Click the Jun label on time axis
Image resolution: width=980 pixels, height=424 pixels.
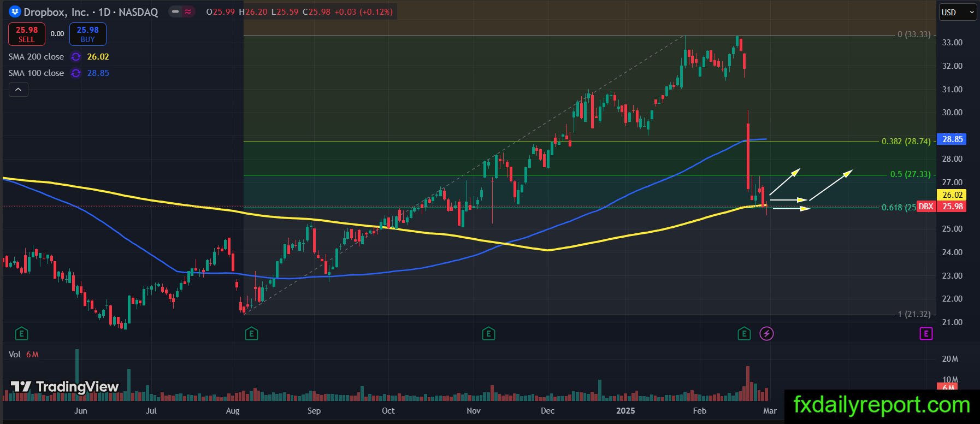[80, 411]
